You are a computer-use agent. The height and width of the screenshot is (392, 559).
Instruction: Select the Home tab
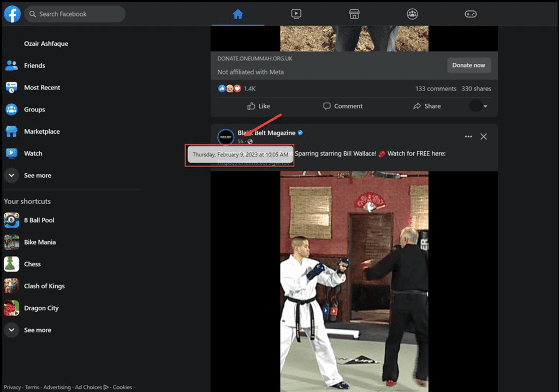click(x=237, y=14)
